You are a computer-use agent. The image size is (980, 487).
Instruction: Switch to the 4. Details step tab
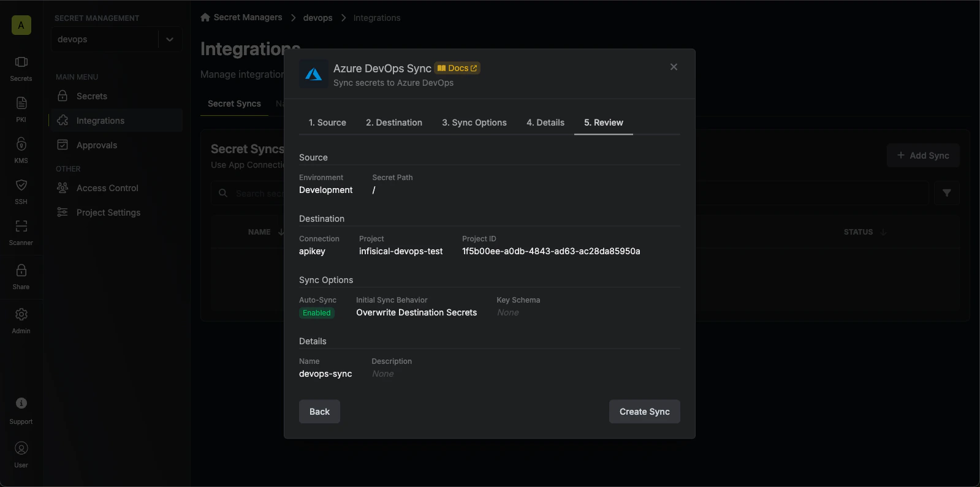pos(545,123)
